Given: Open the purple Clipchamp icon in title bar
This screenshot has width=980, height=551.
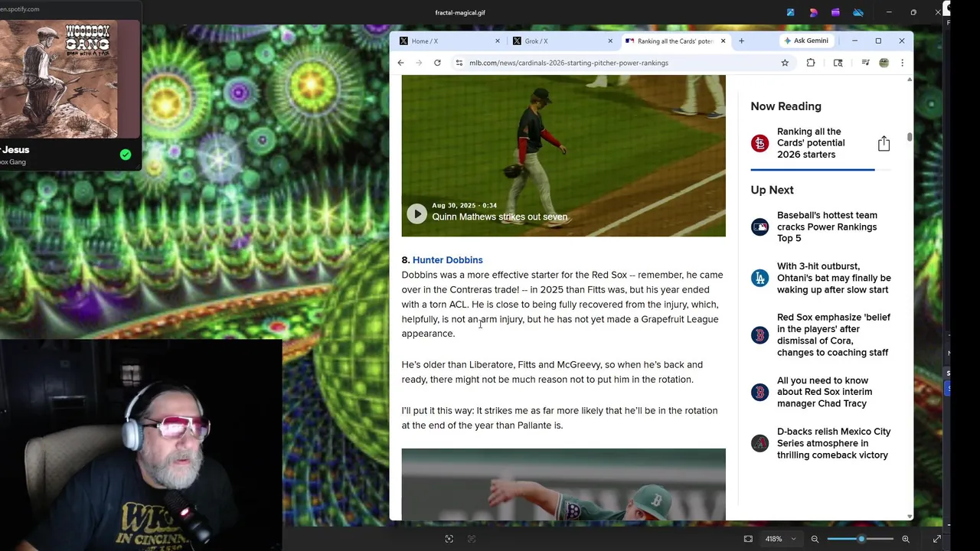Looking at the screenshot, I should [835, 12].
